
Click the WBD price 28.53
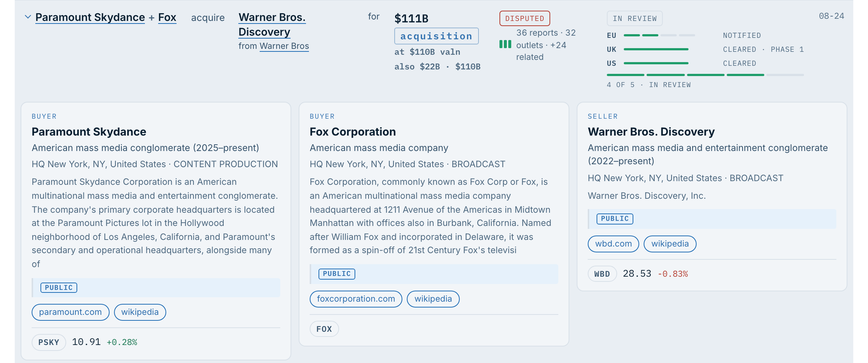(637, 274)
